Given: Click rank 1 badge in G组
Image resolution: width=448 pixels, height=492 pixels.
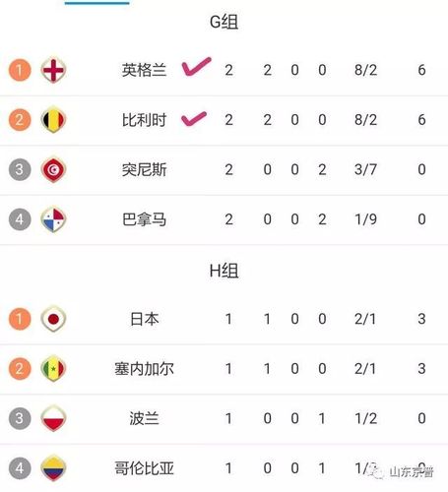Looking at the screenshot, I should [x=20, y=70].
